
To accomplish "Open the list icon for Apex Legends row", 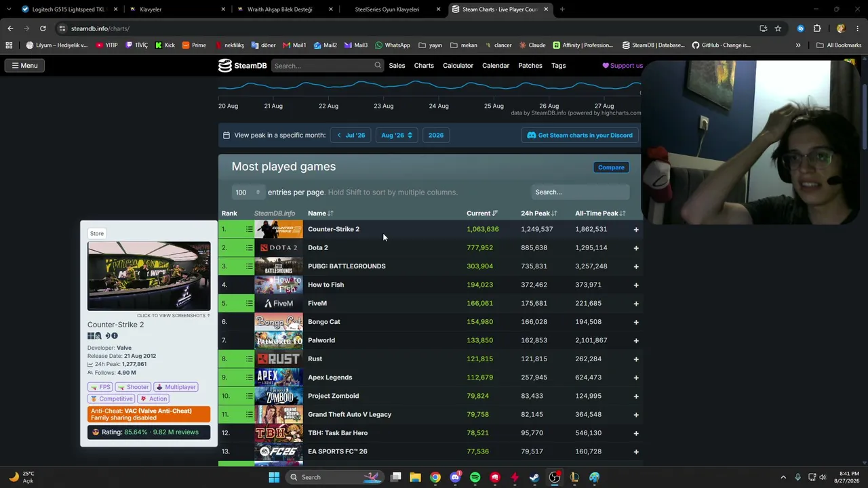I will pos(249,378).
